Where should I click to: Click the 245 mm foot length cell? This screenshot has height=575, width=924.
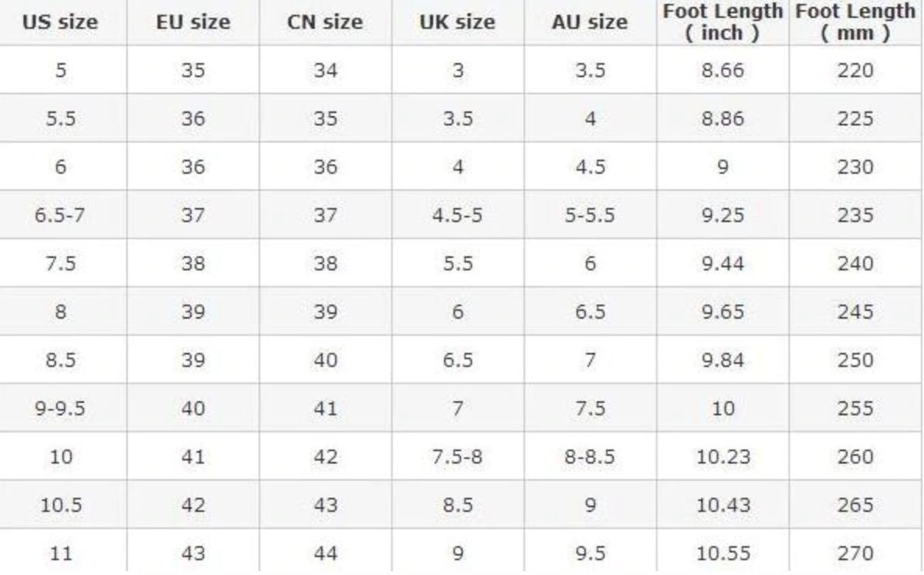click(x=855, y=312)
